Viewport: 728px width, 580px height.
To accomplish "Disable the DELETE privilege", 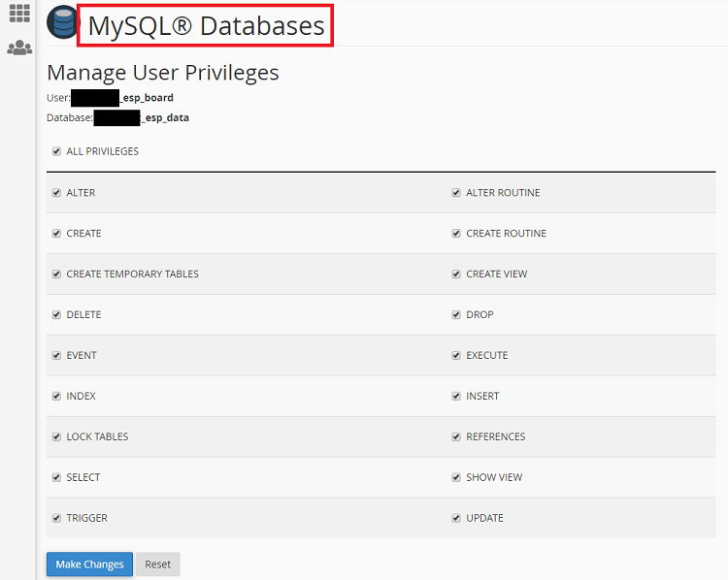I will [x=57, y=315].
